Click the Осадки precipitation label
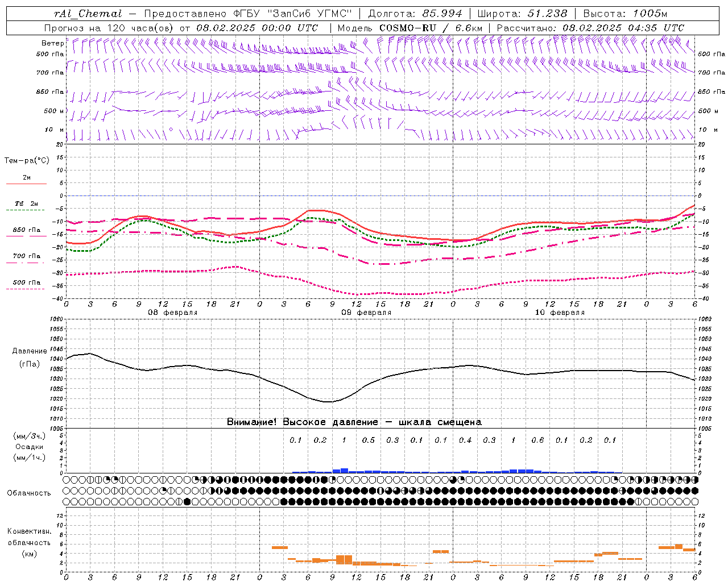 30,447
